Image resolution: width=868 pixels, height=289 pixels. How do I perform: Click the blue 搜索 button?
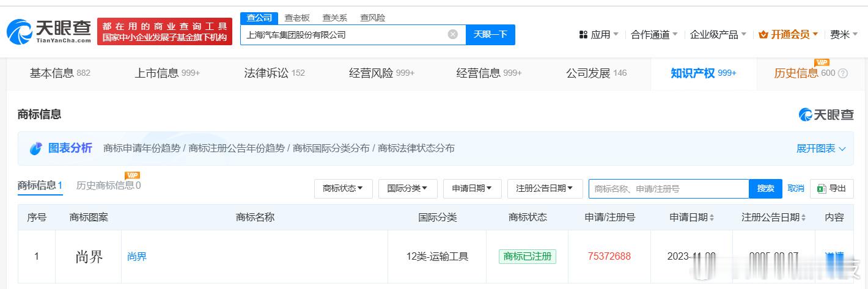[x=766, y=189]
